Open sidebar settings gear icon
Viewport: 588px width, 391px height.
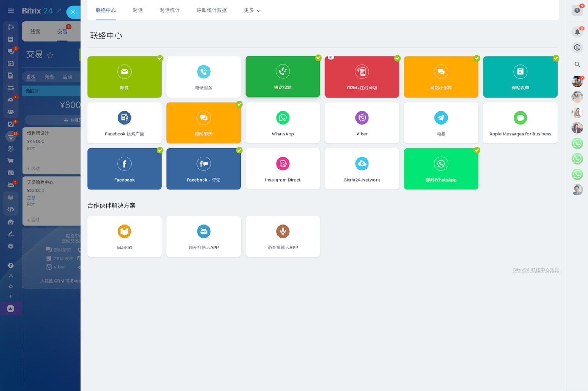(11, 286)
